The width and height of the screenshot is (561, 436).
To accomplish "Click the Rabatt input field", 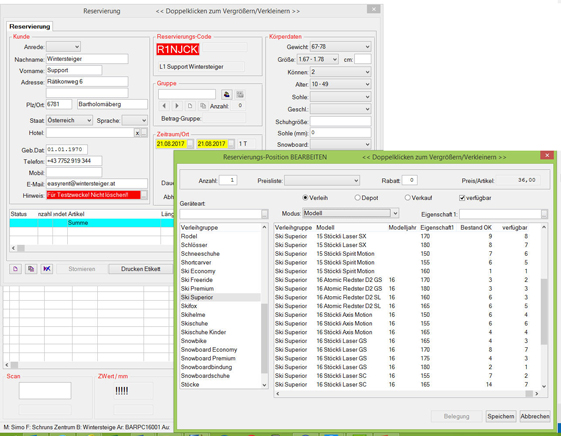I will click(409, 180).
